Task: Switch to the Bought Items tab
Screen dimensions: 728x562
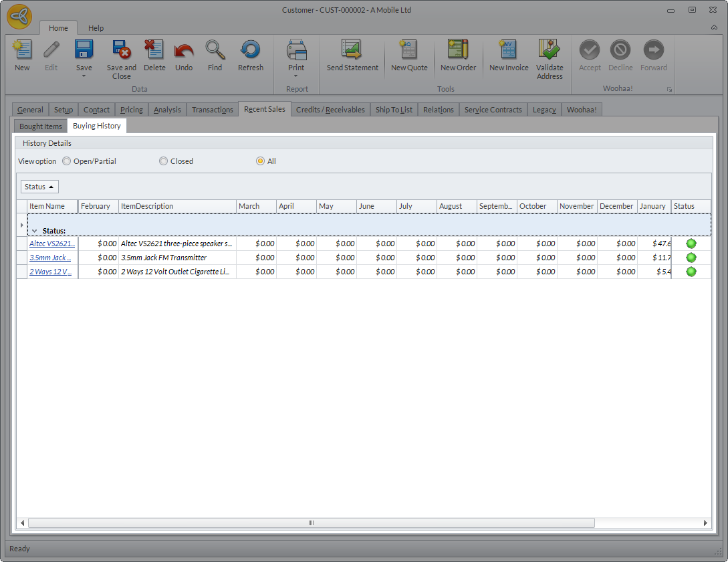Action: coord(41,126)
